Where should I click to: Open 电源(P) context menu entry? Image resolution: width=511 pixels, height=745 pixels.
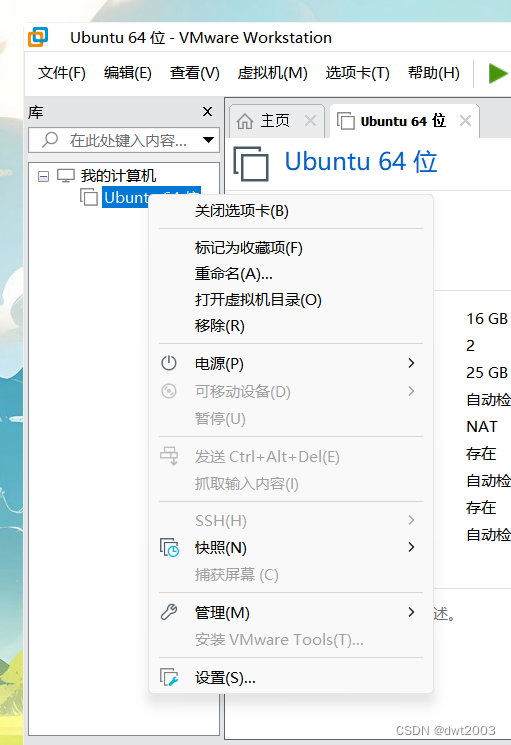pos(291,363)
